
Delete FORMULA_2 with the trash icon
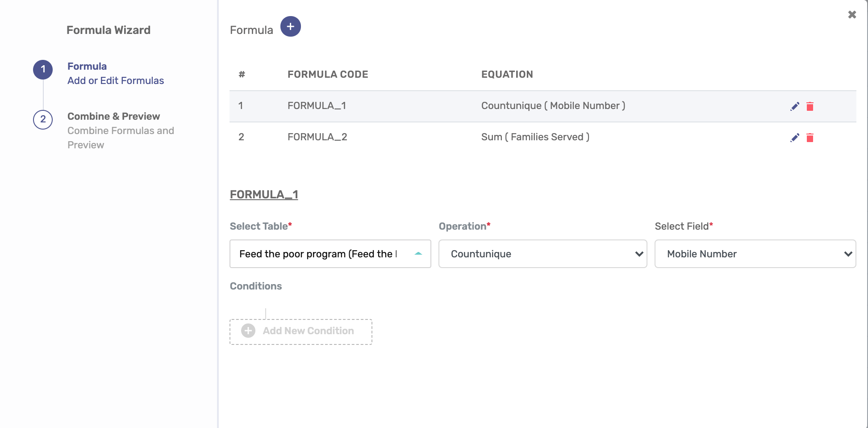[810, 138]
